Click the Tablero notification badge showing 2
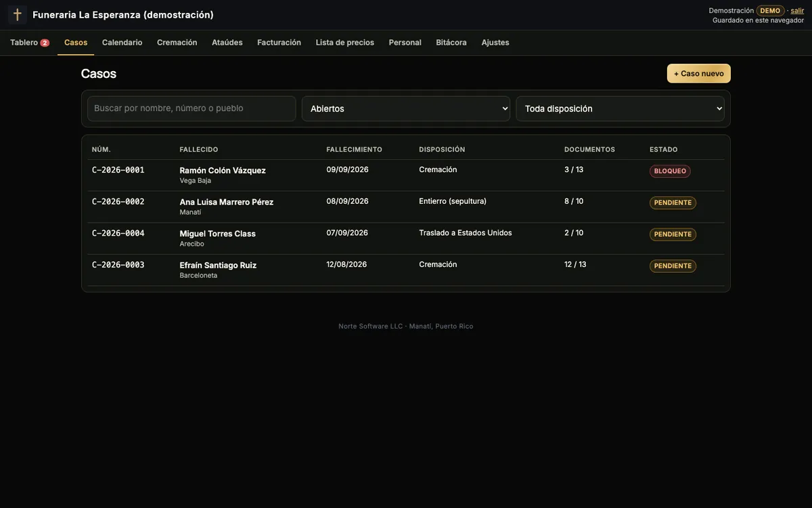 click(45, 43)
